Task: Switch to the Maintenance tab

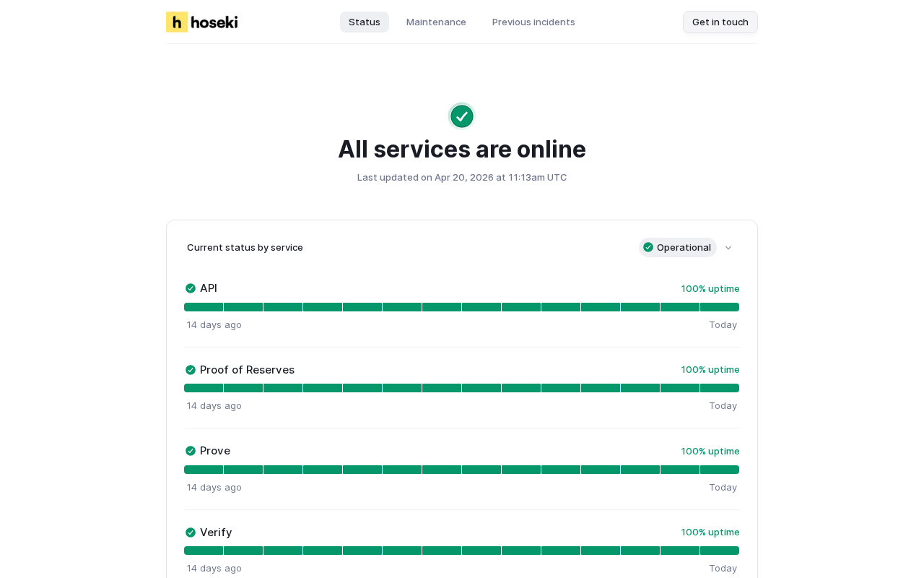Action: point(436,22)
